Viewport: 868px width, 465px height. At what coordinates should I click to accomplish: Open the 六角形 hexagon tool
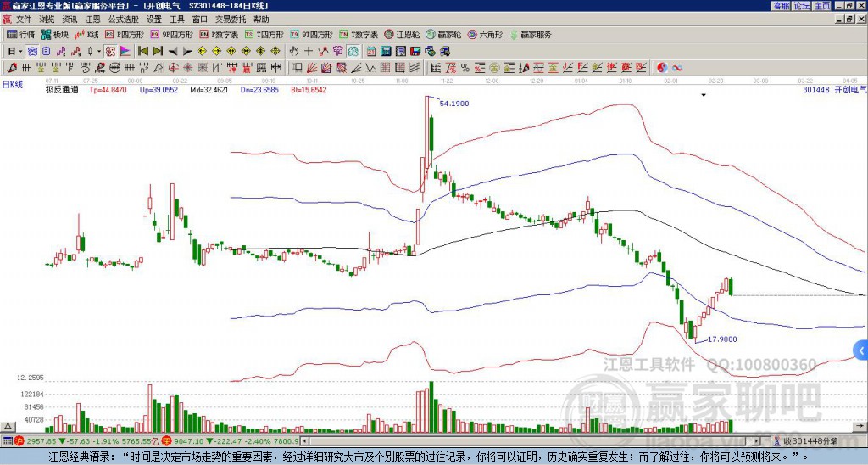tap(486, 34)
